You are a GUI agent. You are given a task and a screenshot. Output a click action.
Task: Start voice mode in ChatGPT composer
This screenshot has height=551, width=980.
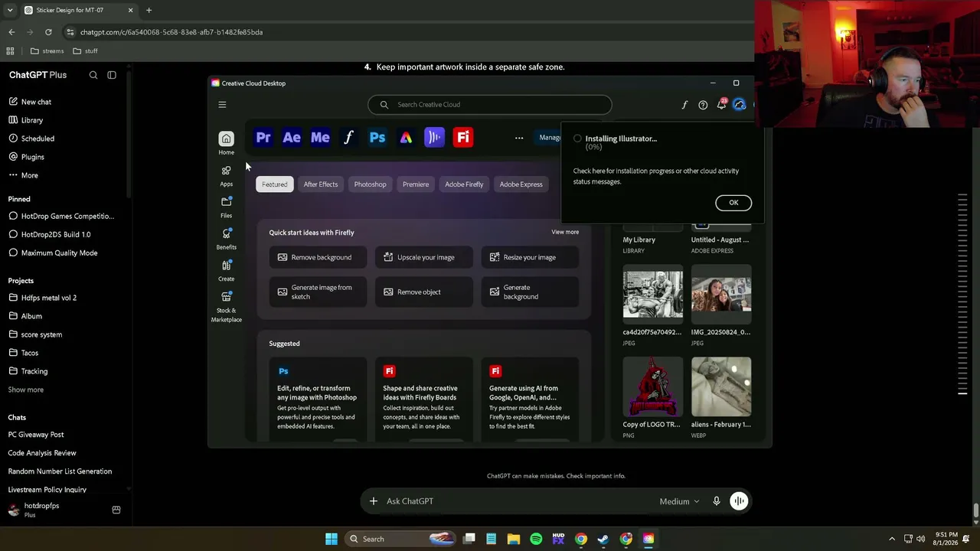[739, 501]
